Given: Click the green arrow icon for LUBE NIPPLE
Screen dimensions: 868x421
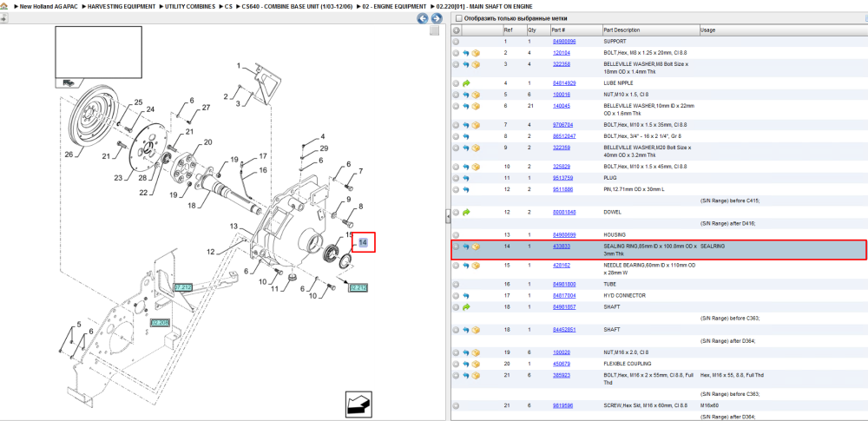Looking at the screenshot, I should [465, 83].
